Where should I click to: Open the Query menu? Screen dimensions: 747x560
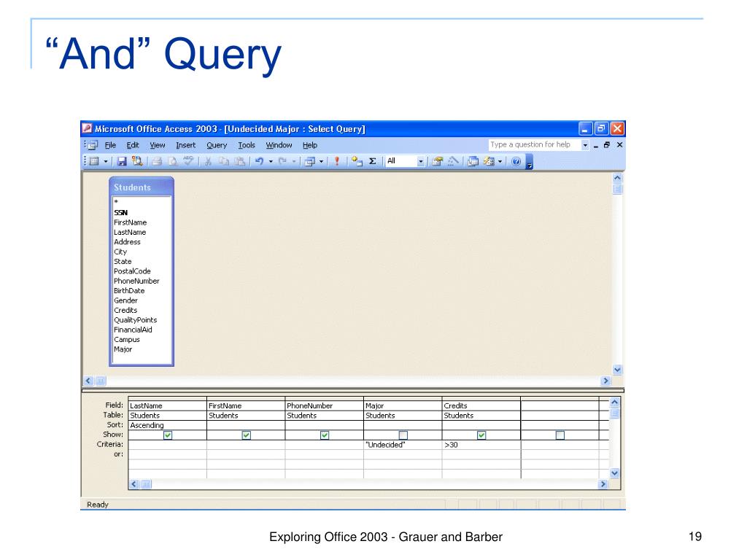pyautogui.click(x=217, y=145)
